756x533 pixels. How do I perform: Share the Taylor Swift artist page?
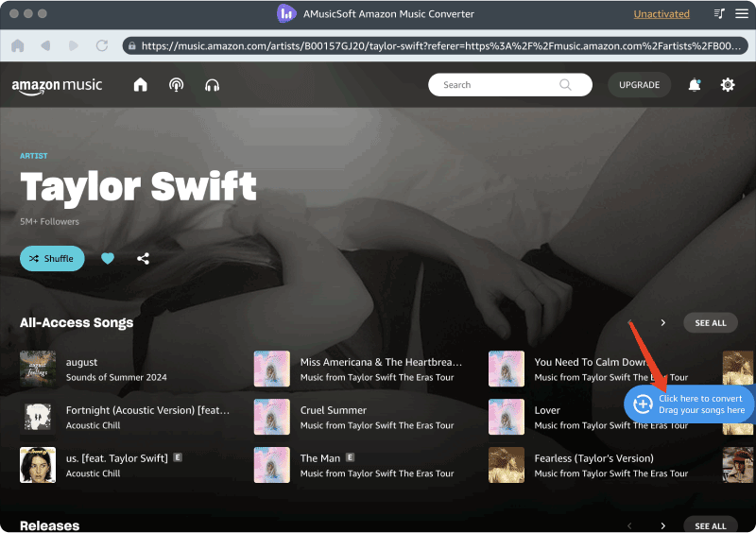(144, 259)
